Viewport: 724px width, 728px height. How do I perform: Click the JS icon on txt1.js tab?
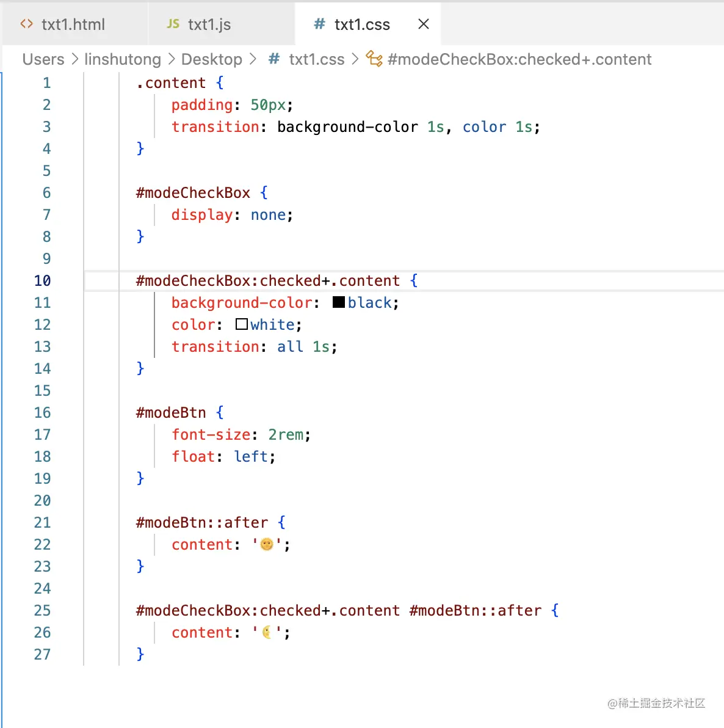(173, 24)
